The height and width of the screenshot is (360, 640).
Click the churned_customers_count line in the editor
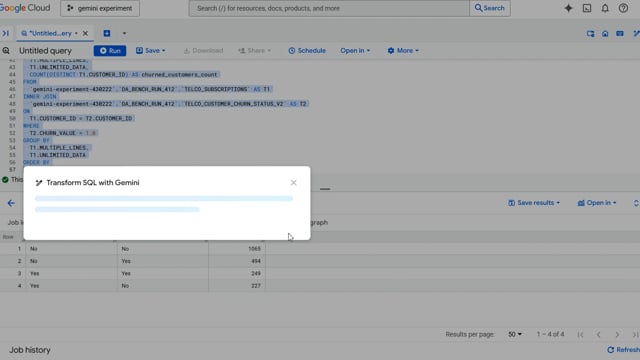(124, 75)
